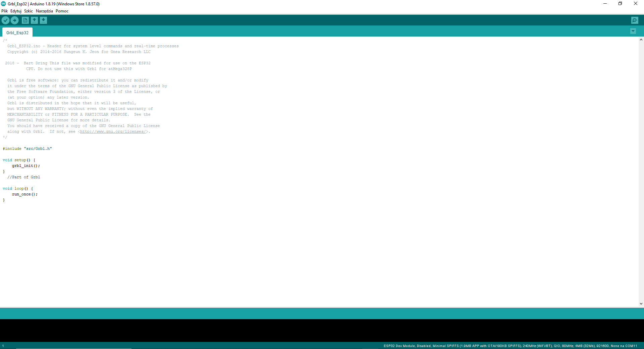Open the Serial Monitor icon
The width and height of the screenshot is (644, 349).
(635, 20)
